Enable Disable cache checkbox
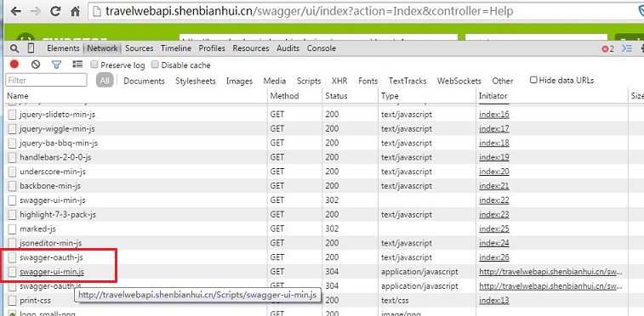 point(155,65)
